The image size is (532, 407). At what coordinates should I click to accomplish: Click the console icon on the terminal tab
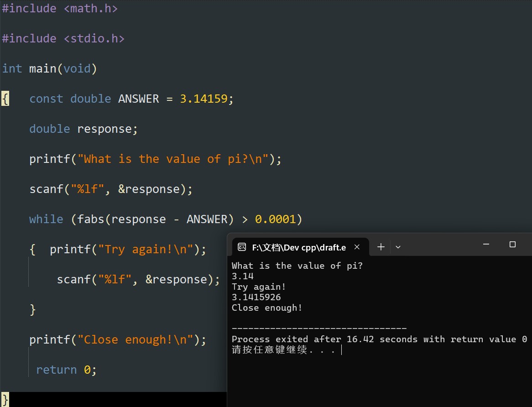pyautogui.click(x=241, y=247)
